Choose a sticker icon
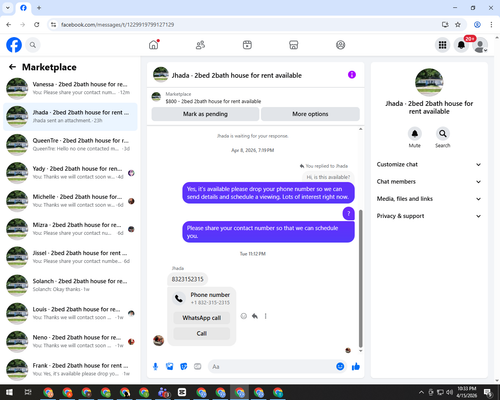 coord(184,367)
